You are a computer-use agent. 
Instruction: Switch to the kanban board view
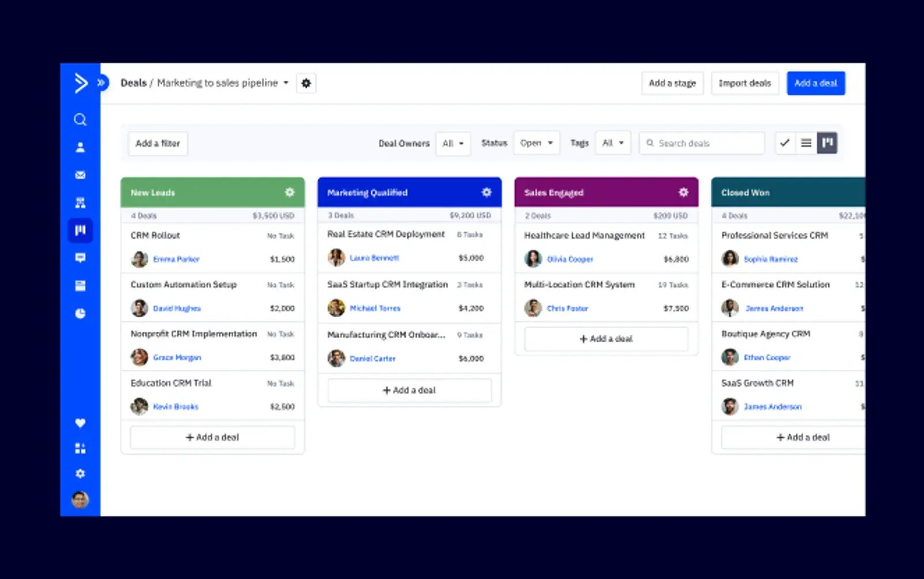pos(827,143)
